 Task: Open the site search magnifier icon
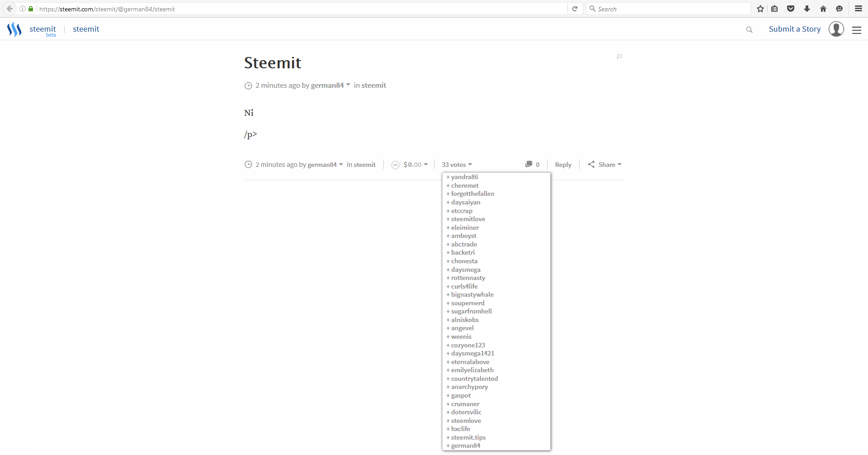click(x=749, y=30)
